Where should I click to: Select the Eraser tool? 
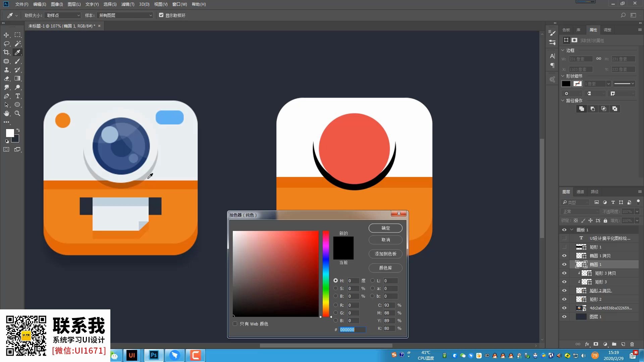6,78
